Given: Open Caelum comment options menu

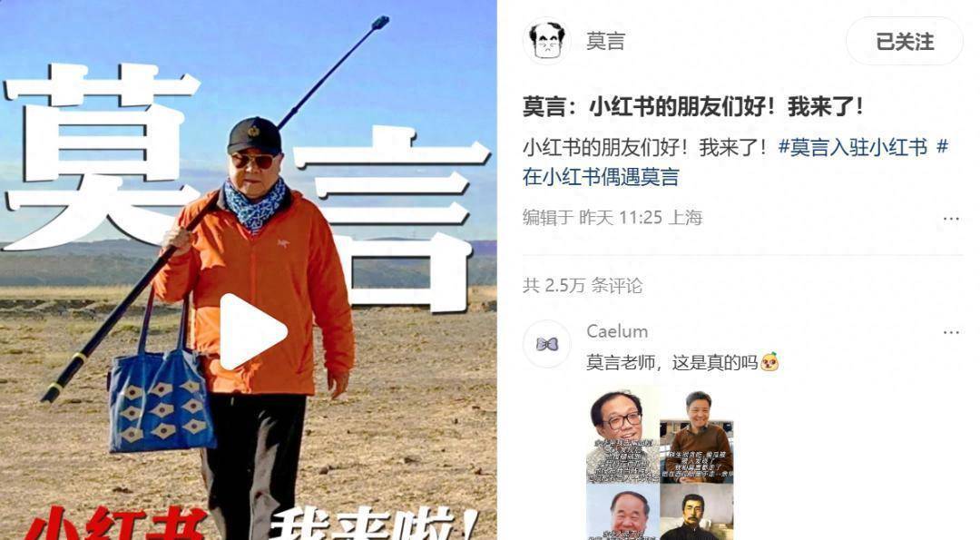Looking at the screenshot, I should pyautogui.click(x=951, y=332).
